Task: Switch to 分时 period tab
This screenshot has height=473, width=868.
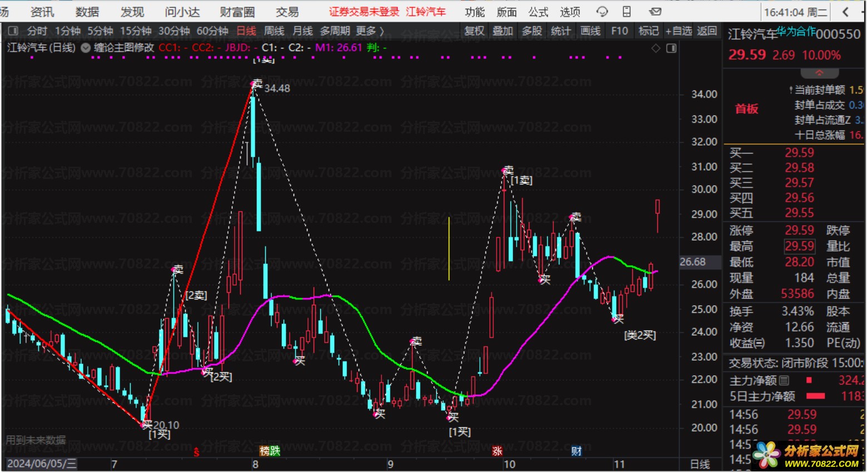Action: point(37,31)
